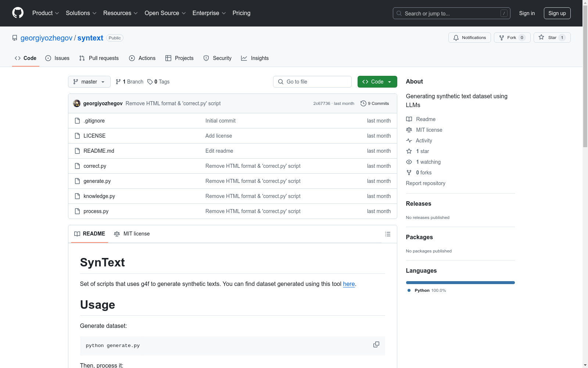Expand the Enterprise menu
Screen dimensions: 588x368
coord(209,13)
